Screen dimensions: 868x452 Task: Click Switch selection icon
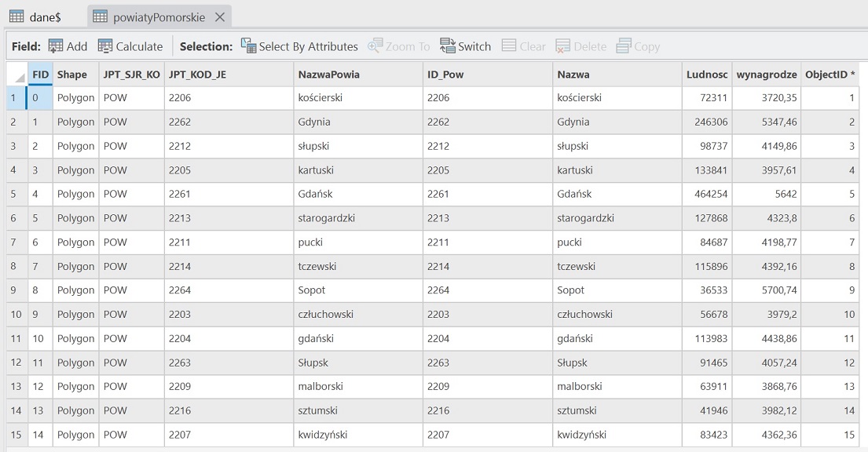(x=448, y=46)
